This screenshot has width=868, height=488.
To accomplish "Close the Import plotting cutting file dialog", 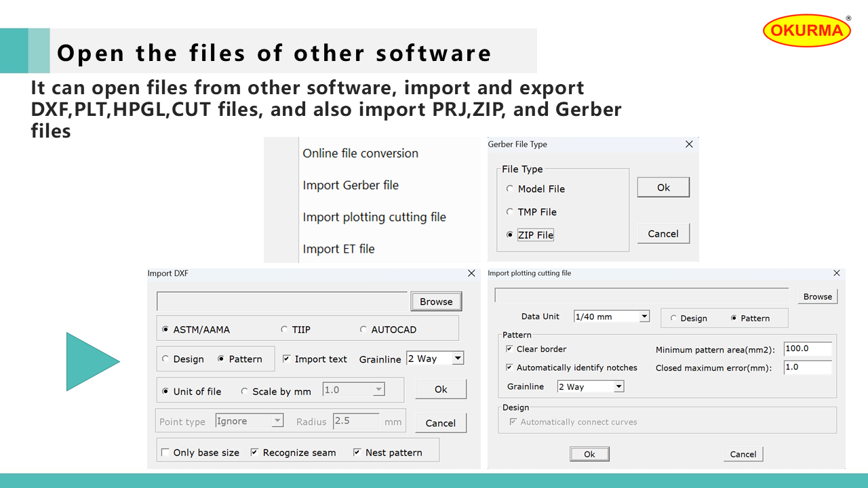I will [x=836, y=273].
